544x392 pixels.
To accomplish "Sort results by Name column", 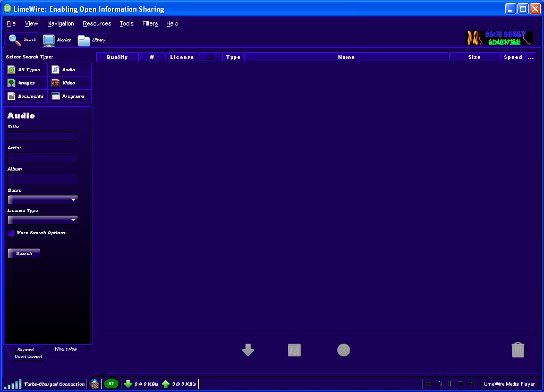I will (346, 57).
